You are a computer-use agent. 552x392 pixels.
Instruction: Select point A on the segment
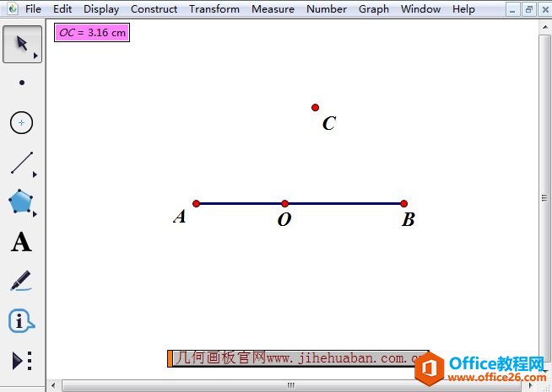197,203
